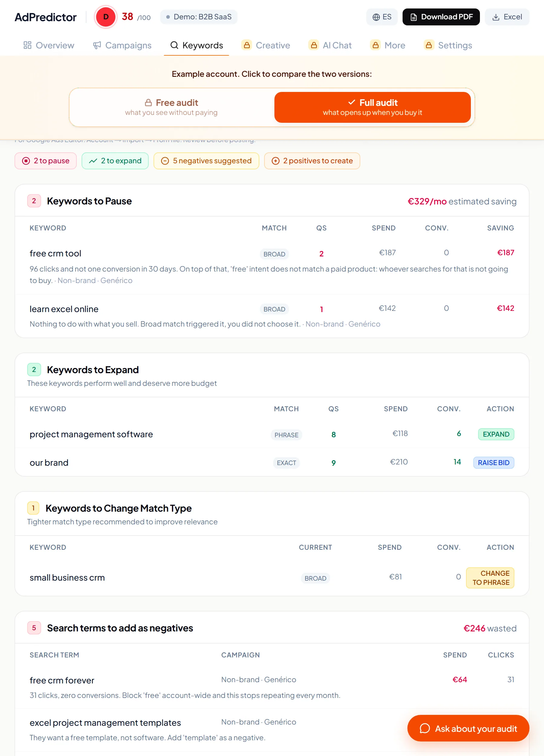Click the €187 saving value for free crm tool
Image resolution: width=544 pixels, height=756 pixels.
(x=505, y=252)
